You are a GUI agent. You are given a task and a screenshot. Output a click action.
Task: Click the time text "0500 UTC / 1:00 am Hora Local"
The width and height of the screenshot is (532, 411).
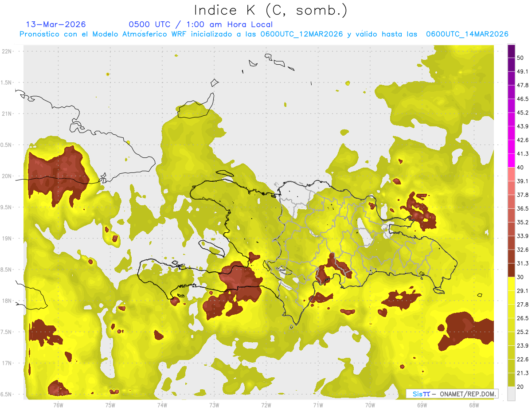point(200,24)
